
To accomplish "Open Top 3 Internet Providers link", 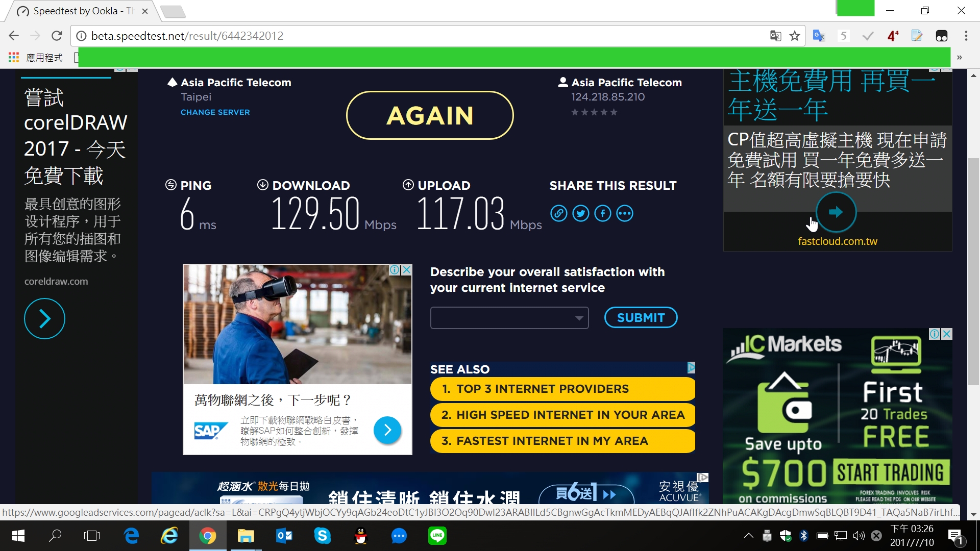I will pos(562,389).
